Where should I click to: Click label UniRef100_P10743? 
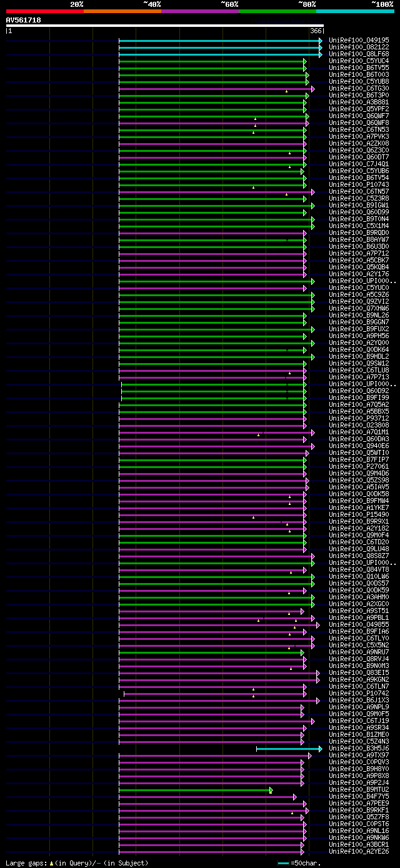pos(359,184)
